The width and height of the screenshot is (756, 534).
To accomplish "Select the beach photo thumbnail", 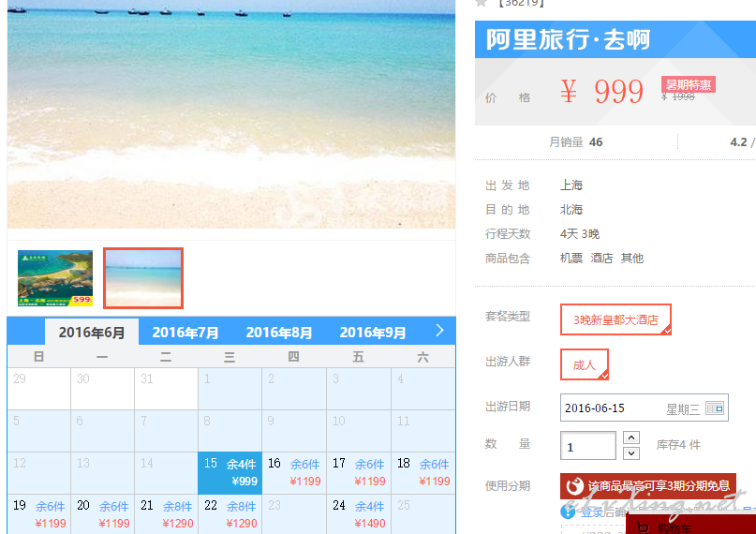I will [143, 278].
